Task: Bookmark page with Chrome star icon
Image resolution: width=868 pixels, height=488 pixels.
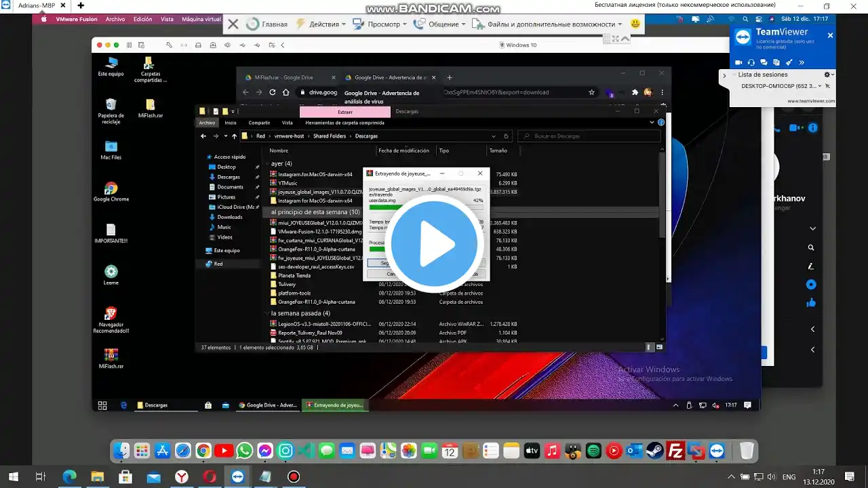Action: pos(591,92)
